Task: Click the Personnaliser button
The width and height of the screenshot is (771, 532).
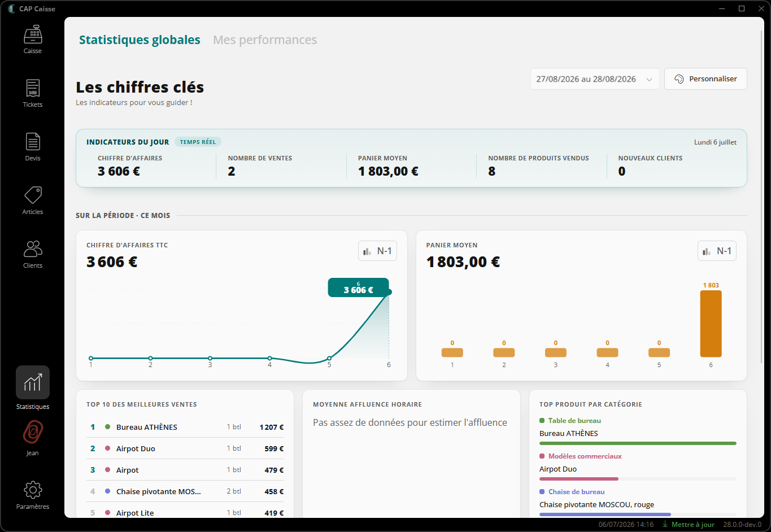Action: click(705, 79)
